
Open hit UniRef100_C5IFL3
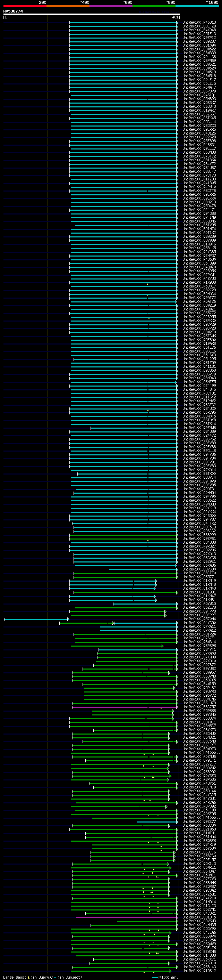point(199,34)
